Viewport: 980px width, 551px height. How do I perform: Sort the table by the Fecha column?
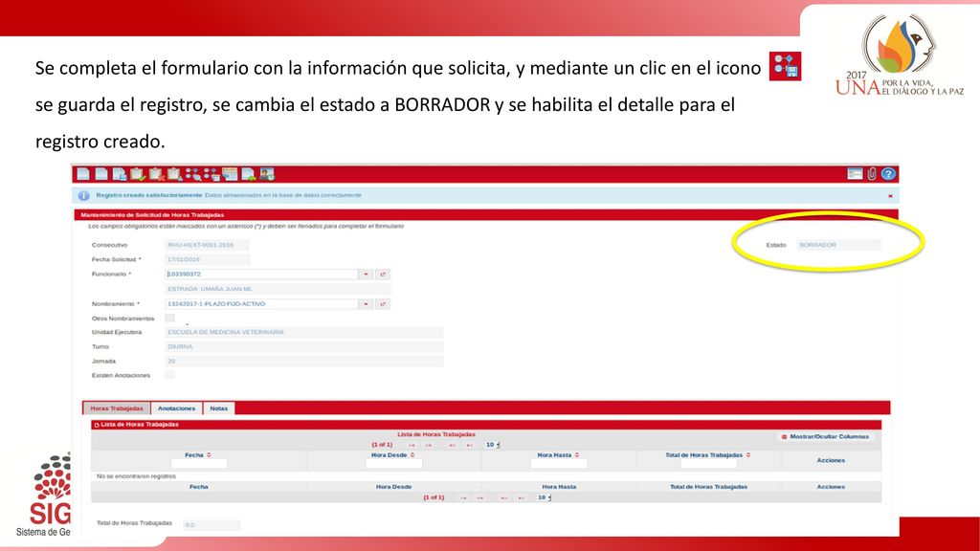point(209,454)
